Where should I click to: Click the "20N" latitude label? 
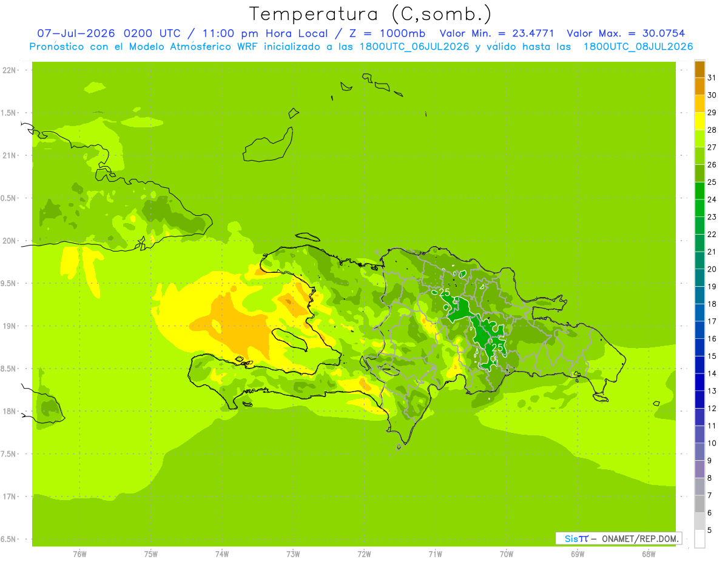click(x=9, y=241)
